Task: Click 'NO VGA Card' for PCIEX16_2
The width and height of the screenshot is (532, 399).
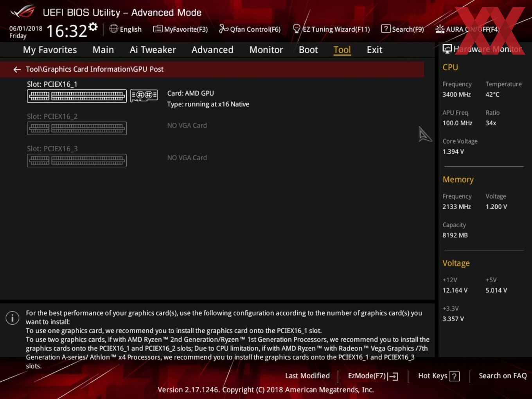Action: 187,126
